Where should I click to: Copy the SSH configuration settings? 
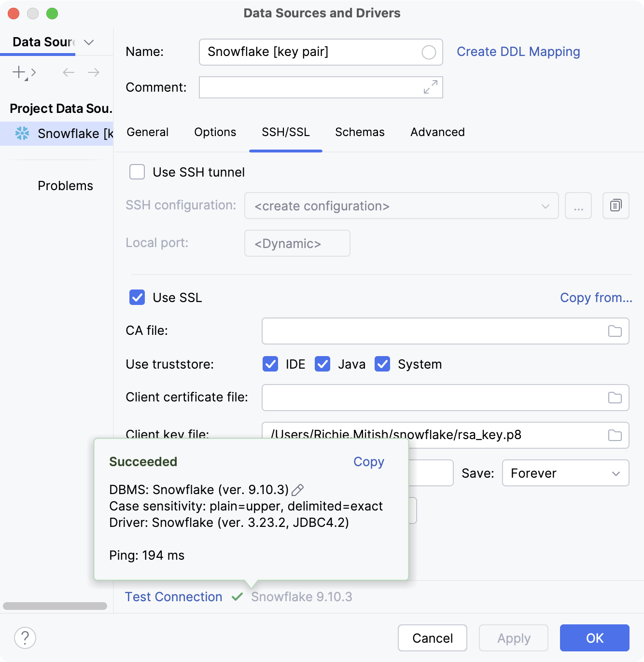tap(616, 206)
